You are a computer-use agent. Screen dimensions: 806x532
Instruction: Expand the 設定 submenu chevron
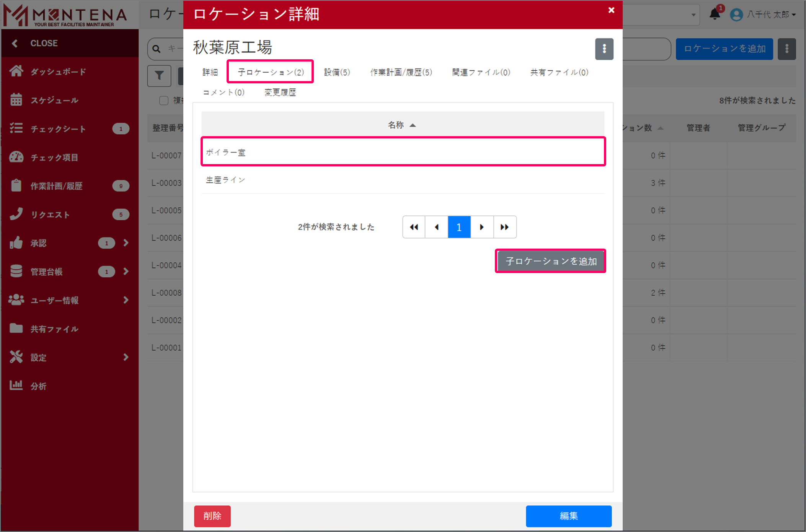pos(126,357)
